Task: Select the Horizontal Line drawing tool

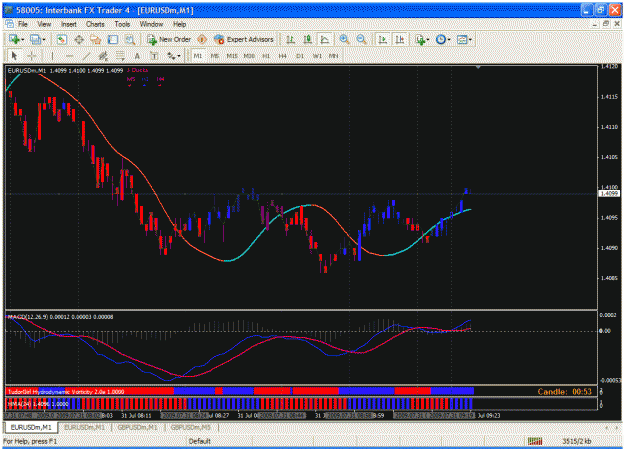Action: [x=69, y=56]
